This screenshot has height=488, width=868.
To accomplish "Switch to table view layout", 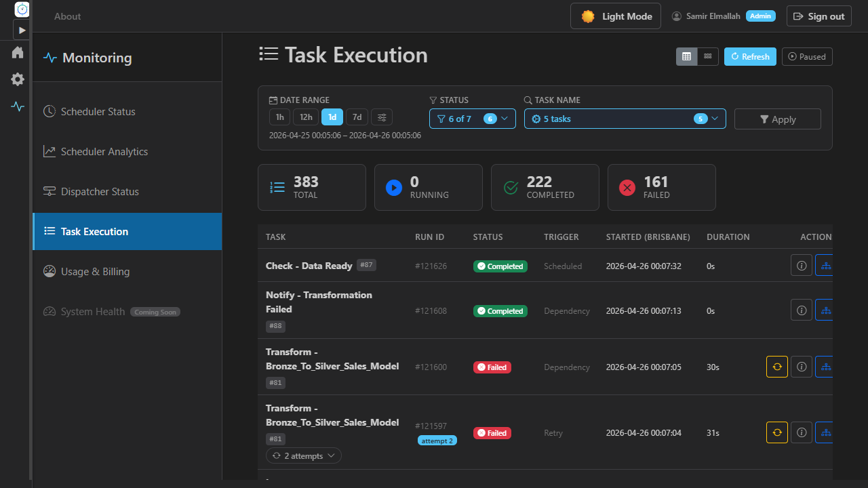I will (686, 56).
